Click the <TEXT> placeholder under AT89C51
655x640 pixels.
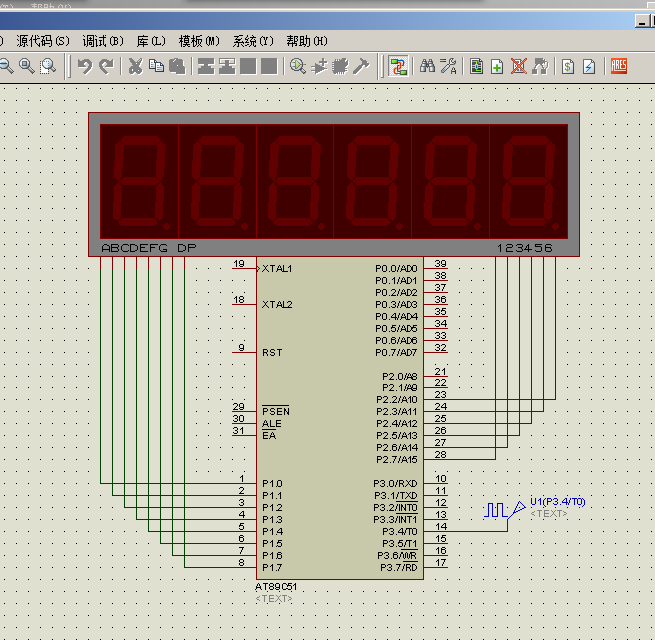click(x=274, y=599)
